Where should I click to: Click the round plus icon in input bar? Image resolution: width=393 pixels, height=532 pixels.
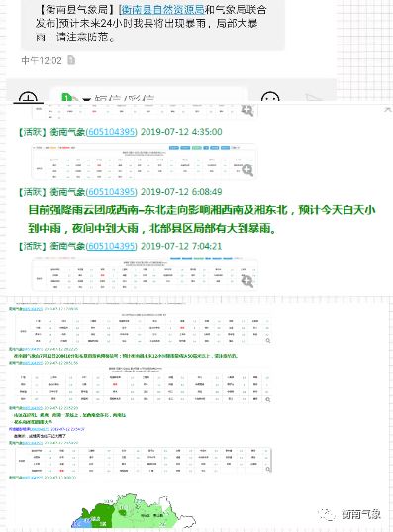coord(28,98)
